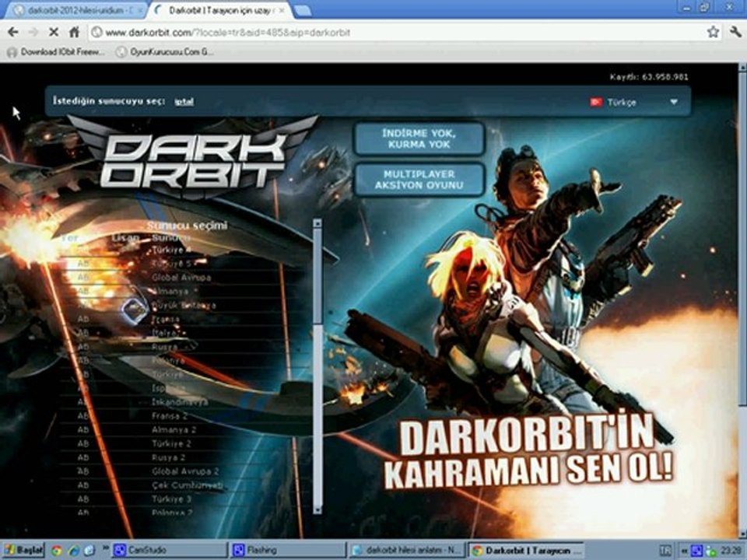Select the Çek Cumhuriyeti server
This screenshot has width=747, height=560.
pyautogui.click(x=188, y=485)
